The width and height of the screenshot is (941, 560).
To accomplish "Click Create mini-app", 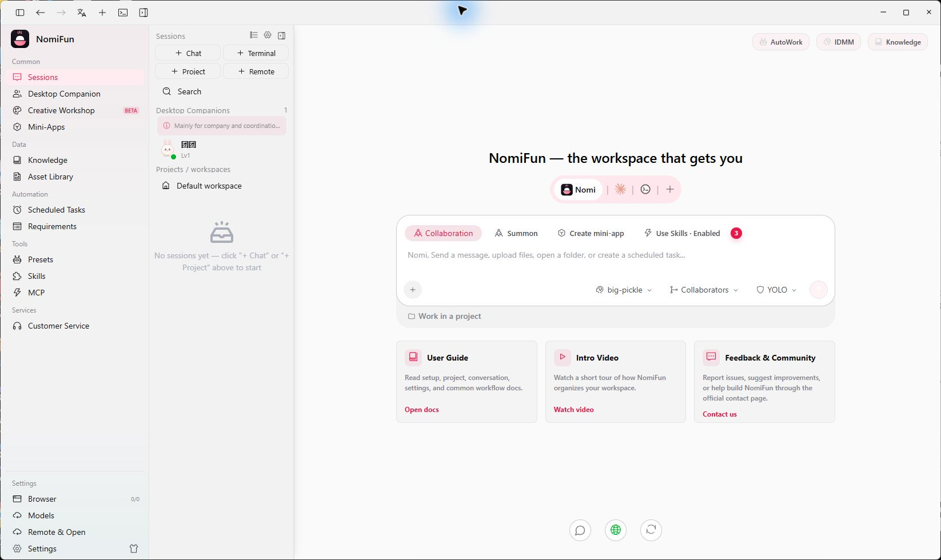I will (591, 233).
